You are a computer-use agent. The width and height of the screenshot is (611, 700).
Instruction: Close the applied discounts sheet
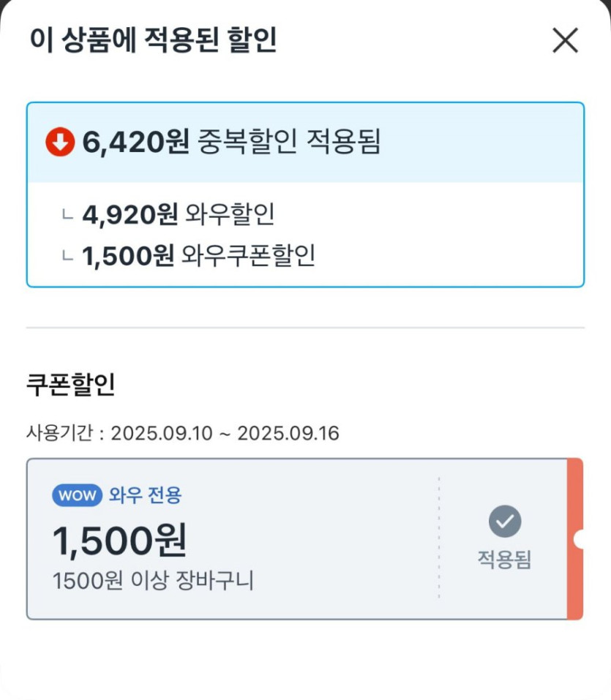(x=565, y=40)
